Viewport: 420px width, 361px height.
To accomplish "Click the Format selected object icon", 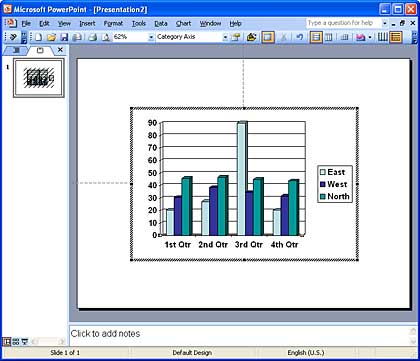I will point(236,37).
